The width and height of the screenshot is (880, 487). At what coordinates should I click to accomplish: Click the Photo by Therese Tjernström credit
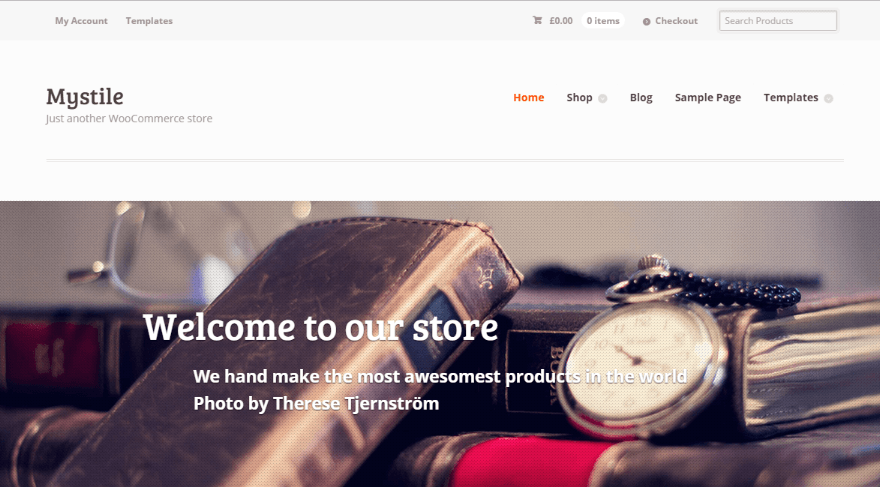coord(316,403)
